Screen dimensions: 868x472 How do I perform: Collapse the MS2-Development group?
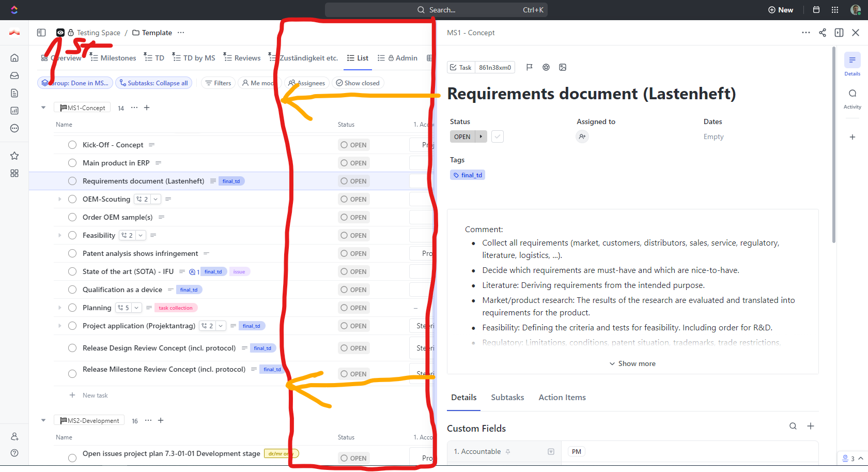(43, 420)
